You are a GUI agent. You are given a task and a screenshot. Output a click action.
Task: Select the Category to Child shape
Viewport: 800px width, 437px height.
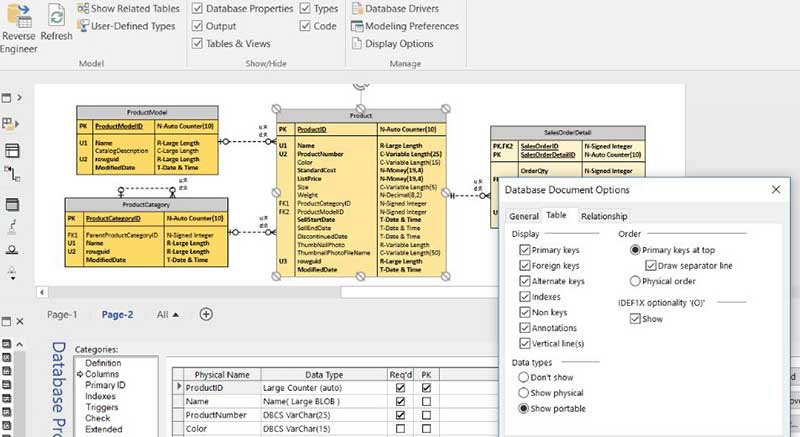pos(12,273)
